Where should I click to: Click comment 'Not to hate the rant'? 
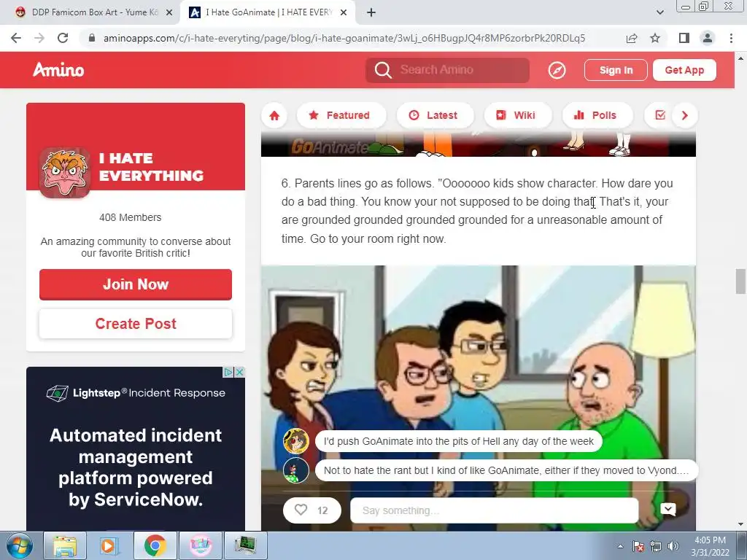click(x=506, y=470)
